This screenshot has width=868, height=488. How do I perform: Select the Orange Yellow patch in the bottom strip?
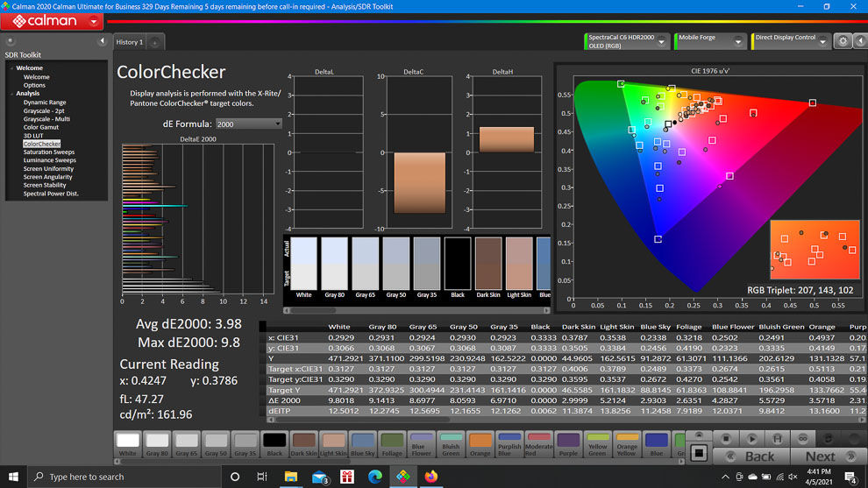(627, 444)
